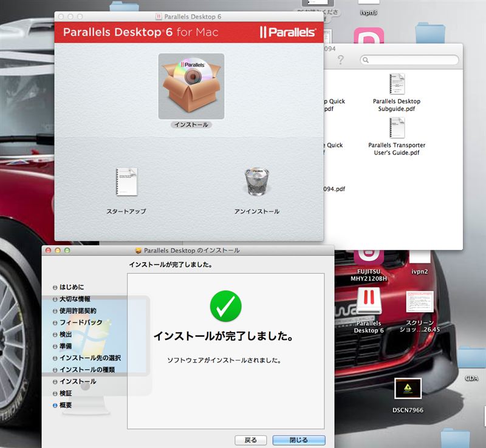The image size is (486, 448).
Task: Zoom the installer window with green button
Action: coord(67,250)
